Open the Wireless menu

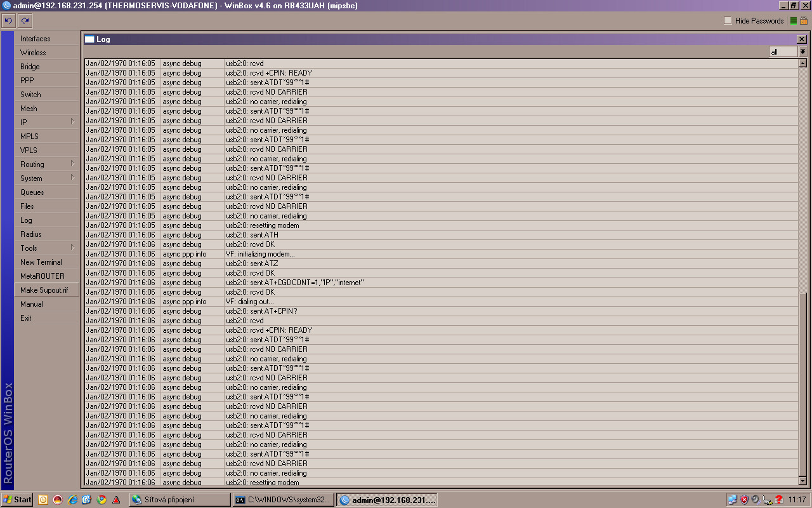click(x=47, y=53)
